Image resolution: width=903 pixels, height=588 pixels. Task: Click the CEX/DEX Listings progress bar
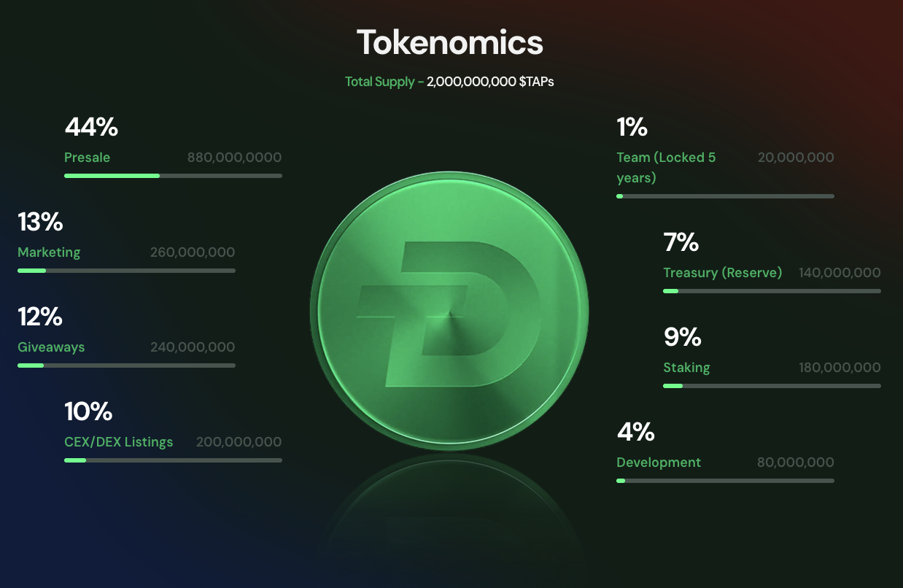point(173,460)
